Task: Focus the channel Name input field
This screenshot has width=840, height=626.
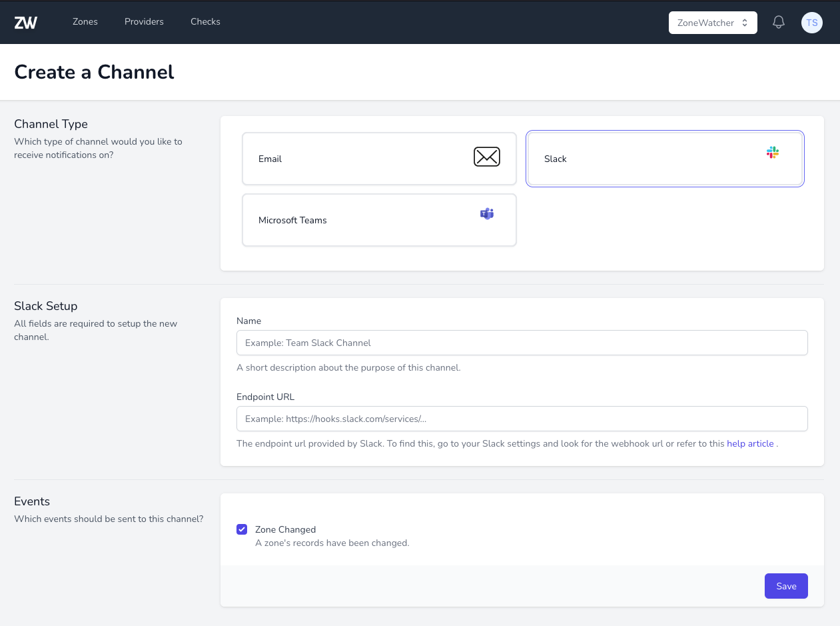Action: pos(522,343)
